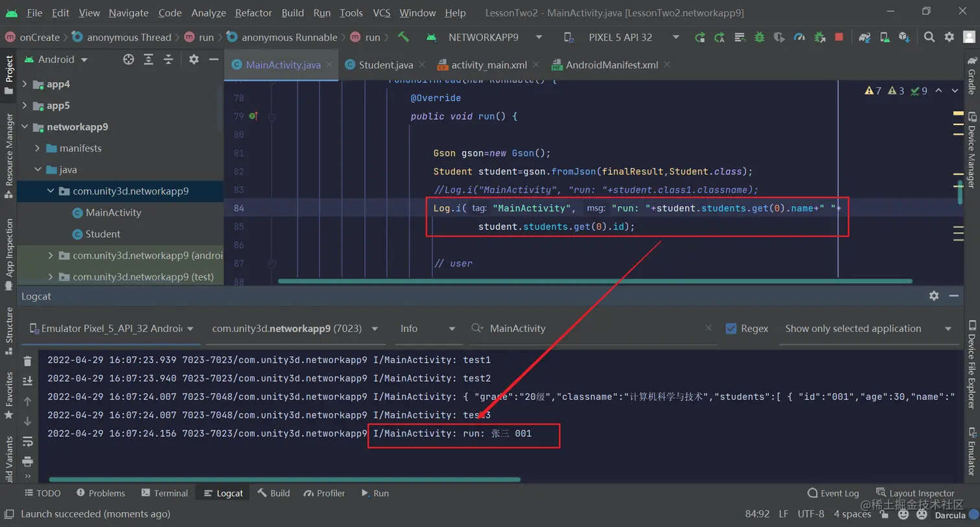Image resolution: width=980 pixels, height=527 pixels.
Task: Click the Select Opened File target icon
Action: pyautogui.click(x=128, y=60)
